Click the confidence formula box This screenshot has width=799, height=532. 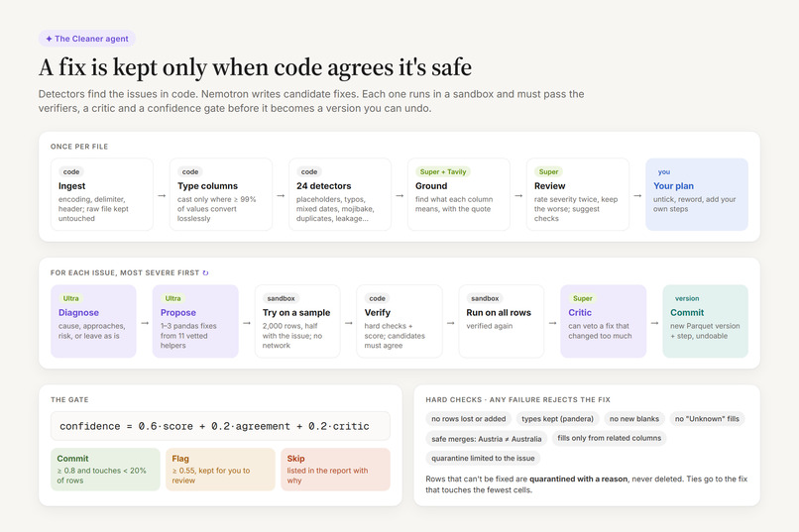tap(220, 426)
